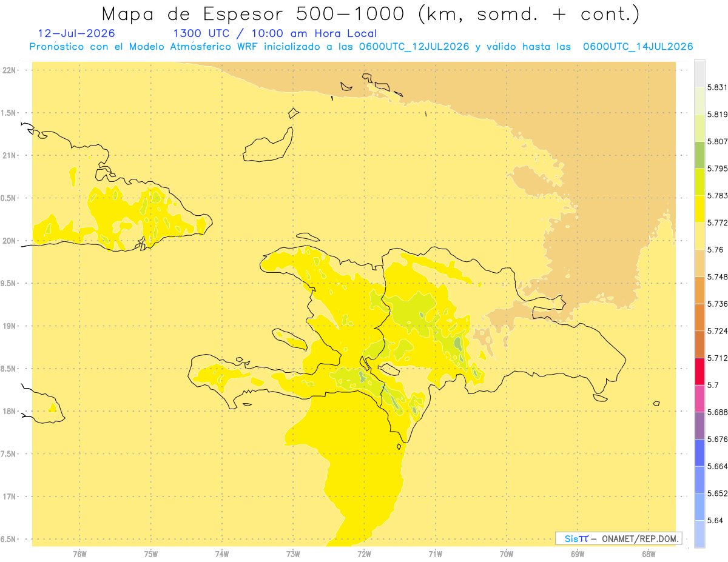Click the tan color bar segment between 5.748 and 5.76
The height and width of the screenshot is (562, 728).
point(699,263)
